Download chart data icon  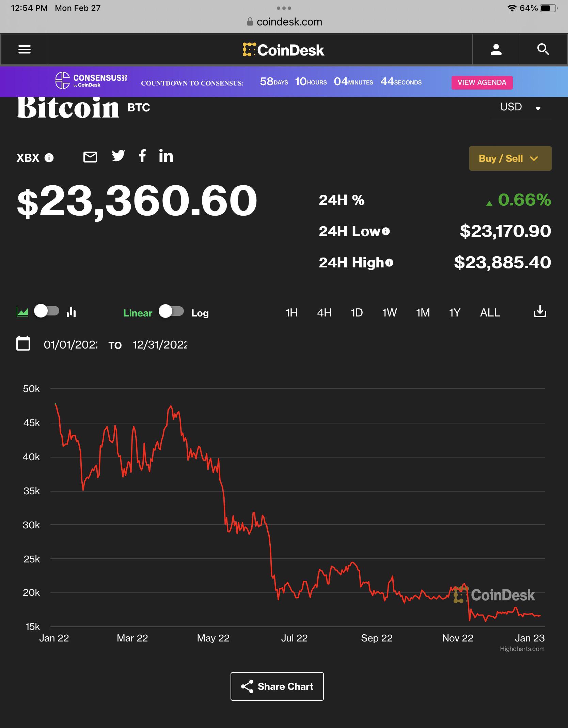540,312
